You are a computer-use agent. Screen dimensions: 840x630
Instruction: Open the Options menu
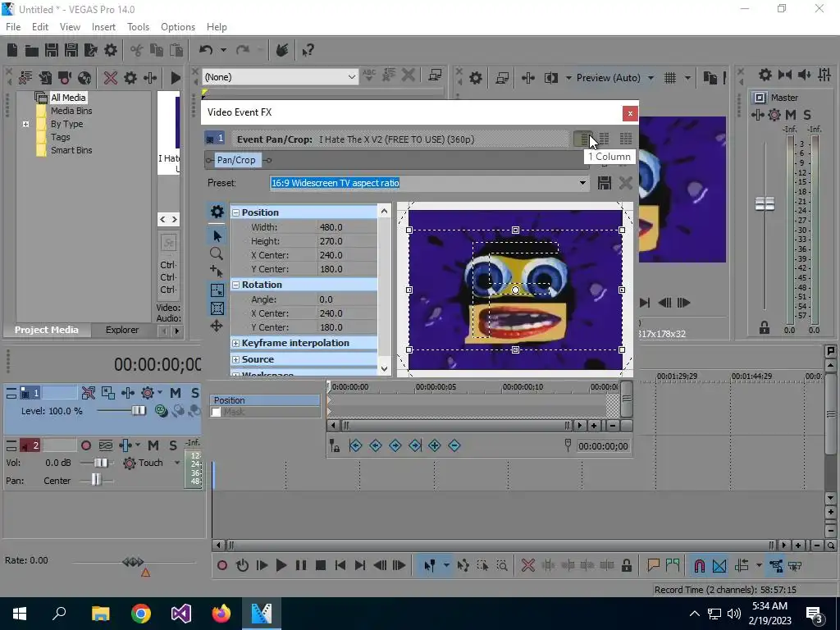[x=178, y=27]
